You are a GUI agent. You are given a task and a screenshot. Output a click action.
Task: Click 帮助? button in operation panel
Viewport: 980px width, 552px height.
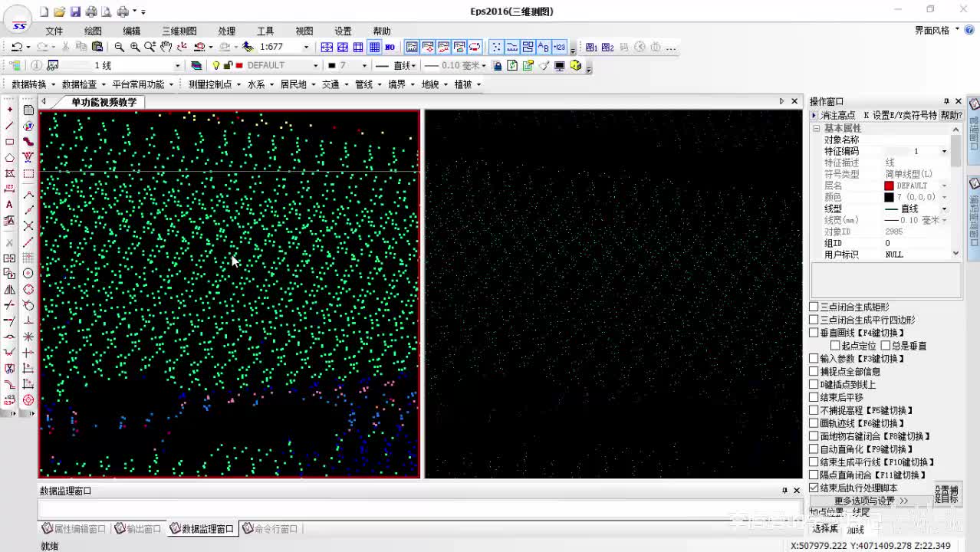pos(951,115)
